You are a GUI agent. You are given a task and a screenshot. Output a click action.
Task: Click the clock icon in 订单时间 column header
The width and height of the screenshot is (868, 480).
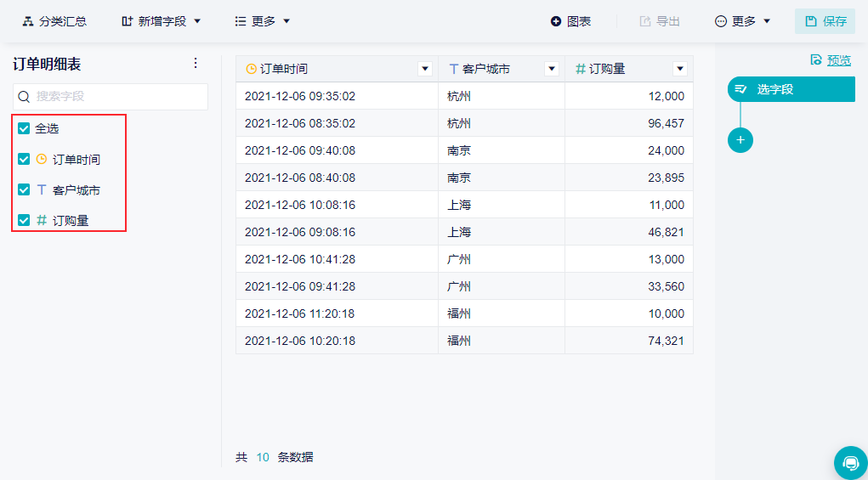[251, 69]
